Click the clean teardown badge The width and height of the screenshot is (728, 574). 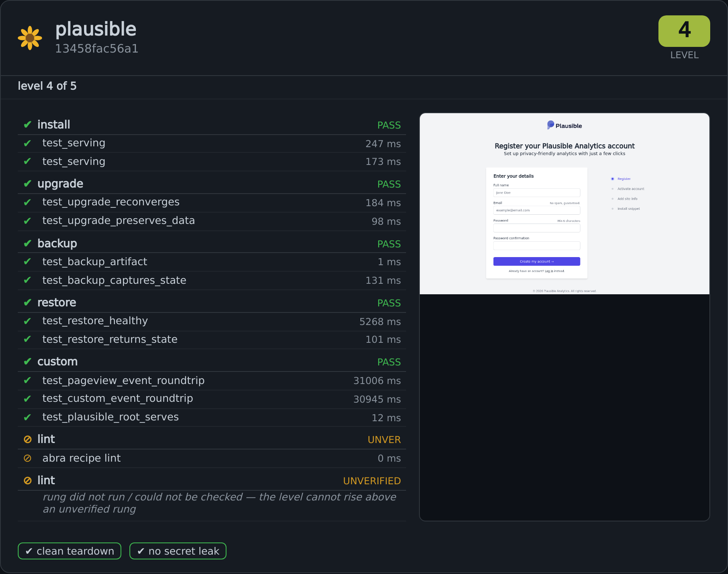pos(70,551)
